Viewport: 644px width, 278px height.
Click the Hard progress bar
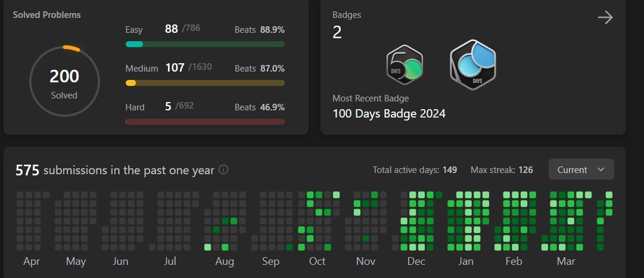pos(205,122)
